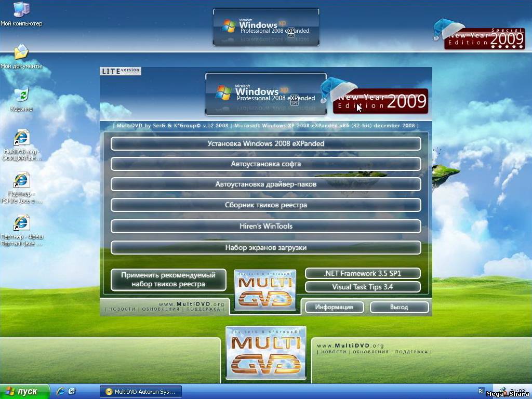Click the Установка Windows 2008 eXPanded button
The height and width of the screenshot is (399, 532).
pos(265,143)
